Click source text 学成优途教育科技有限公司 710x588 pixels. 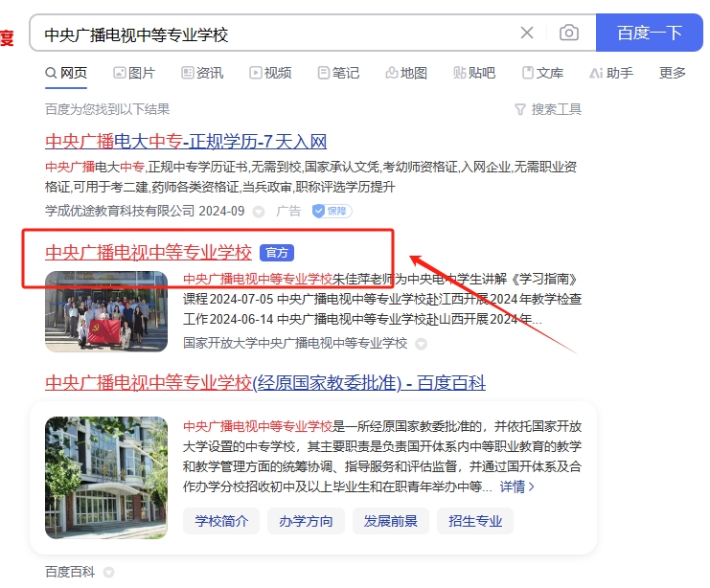tap(120, 211)
